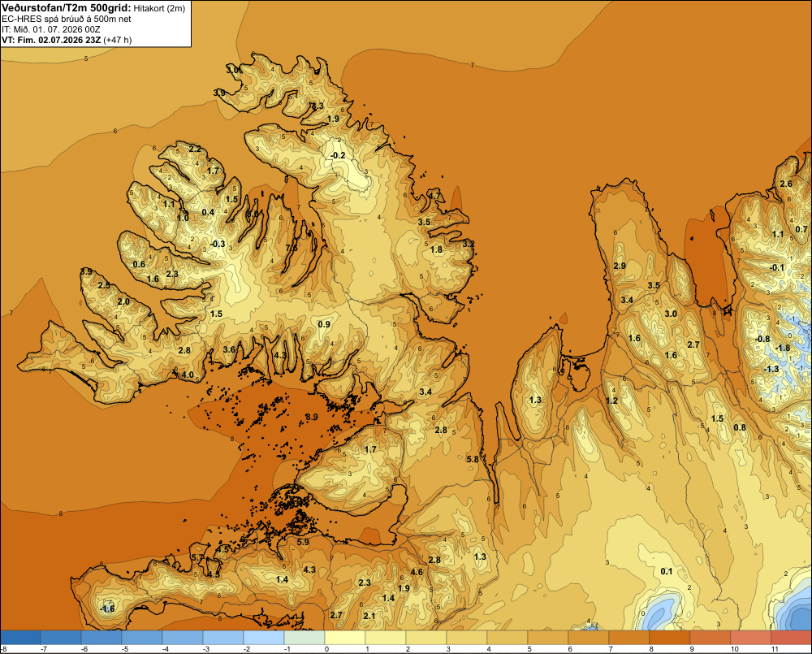Select the -1.6 label on the southwest peninsula

pos(107,609)
